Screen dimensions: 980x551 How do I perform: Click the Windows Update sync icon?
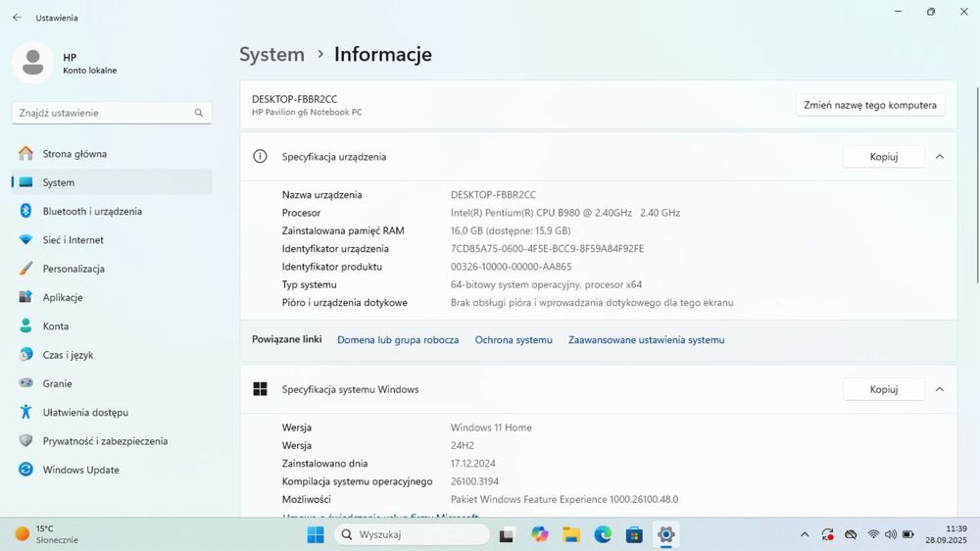25,469
